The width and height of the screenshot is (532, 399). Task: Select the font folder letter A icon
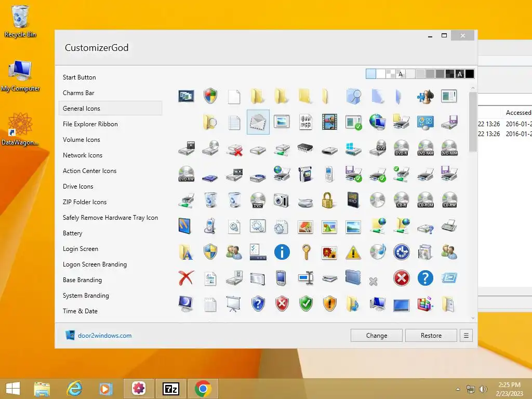point(186,252)
